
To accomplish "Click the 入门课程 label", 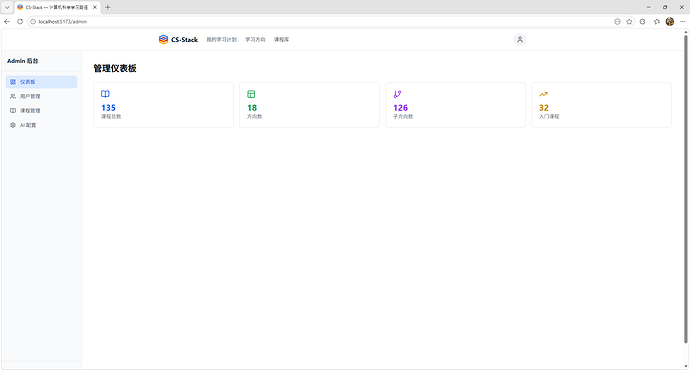I will 549,117.
